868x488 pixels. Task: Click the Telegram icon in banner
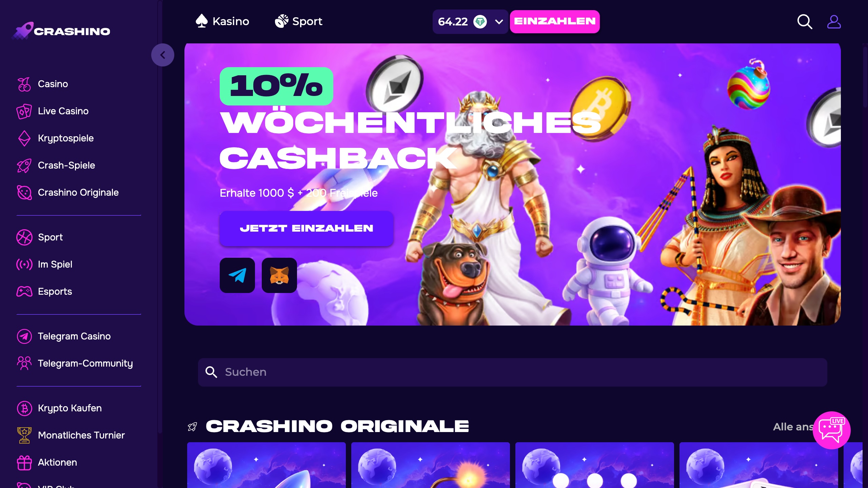pos(237,275)
